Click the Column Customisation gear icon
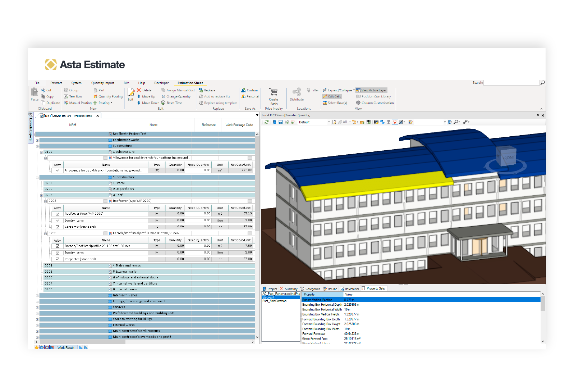The height and width of the screenshot is (387, 588). (358, 103)
